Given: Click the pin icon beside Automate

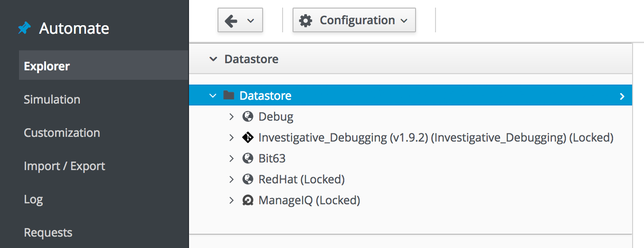Looking at the screenshot, I should (24, 29).
